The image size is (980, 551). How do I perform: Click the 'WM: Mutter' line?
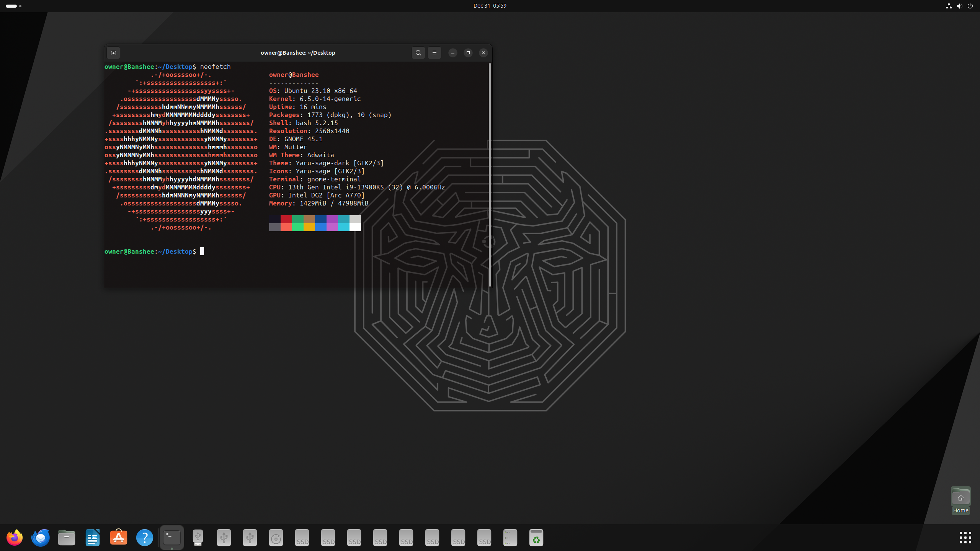click(288, 147)
